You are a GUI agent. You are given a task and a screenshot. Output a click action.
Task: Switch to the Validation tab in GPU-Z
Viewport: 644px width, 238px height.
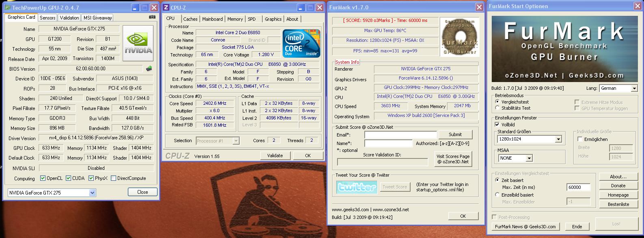click(x=69, y=18)
